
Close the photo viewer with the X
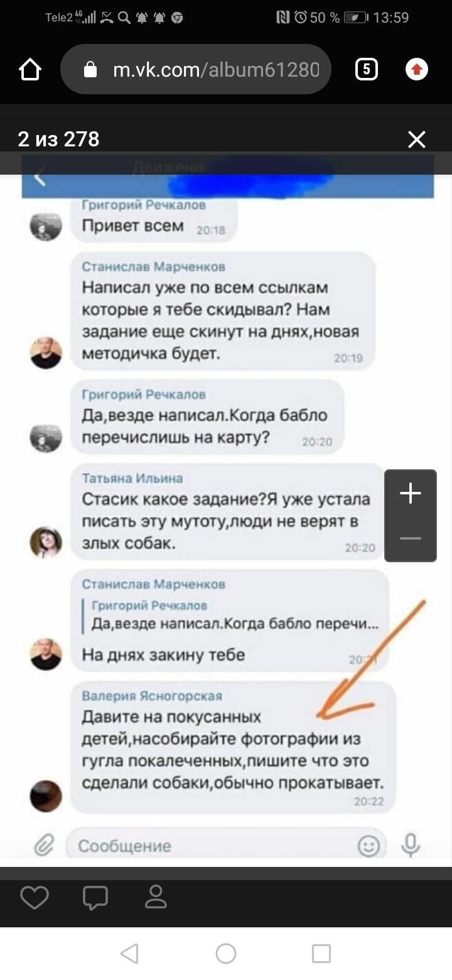coord(417,139)
